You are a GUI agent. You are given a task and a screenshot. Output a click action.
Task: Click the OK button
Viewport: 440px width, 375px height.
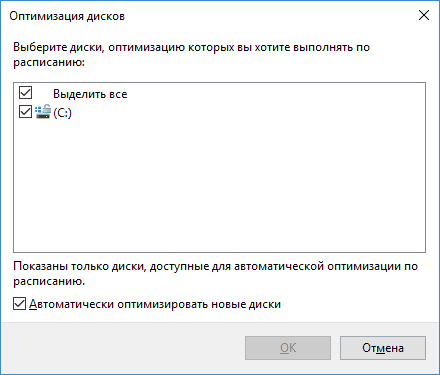coord(288,348)
